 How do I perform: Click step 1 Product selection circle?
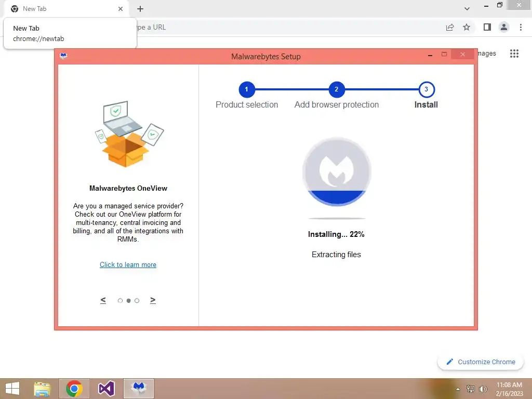[247, 89]
